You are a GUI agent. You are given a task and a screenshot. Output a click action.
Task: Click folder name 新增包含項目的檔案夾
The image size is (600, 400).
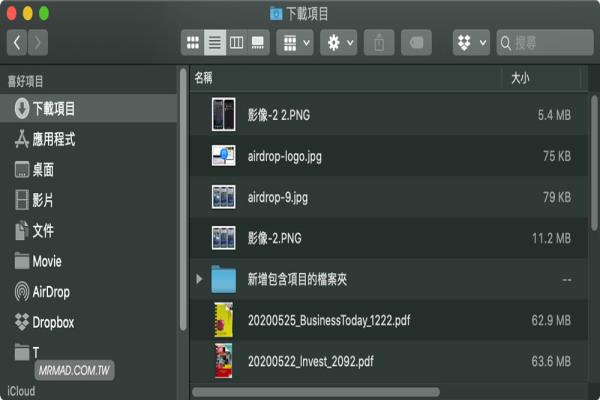click(x=297, y=279)
